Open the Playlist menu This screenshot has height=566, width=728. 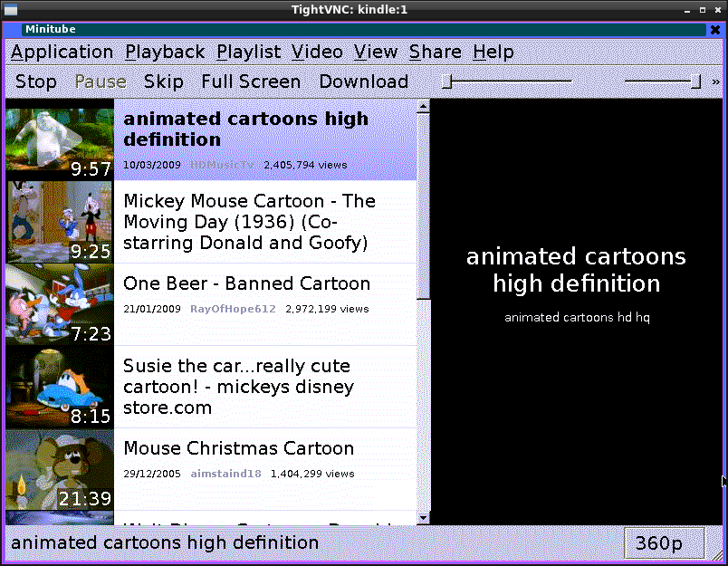coord(249,53)
